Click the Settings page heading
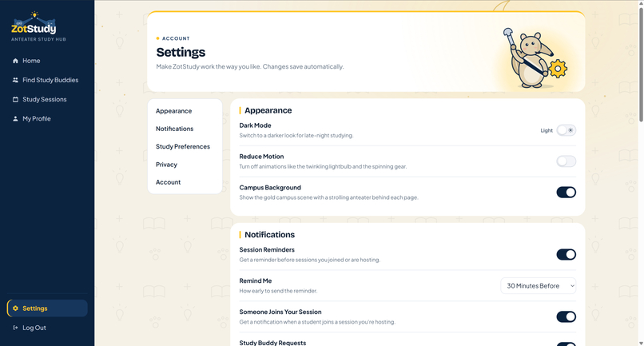 (x=181, y=52)
